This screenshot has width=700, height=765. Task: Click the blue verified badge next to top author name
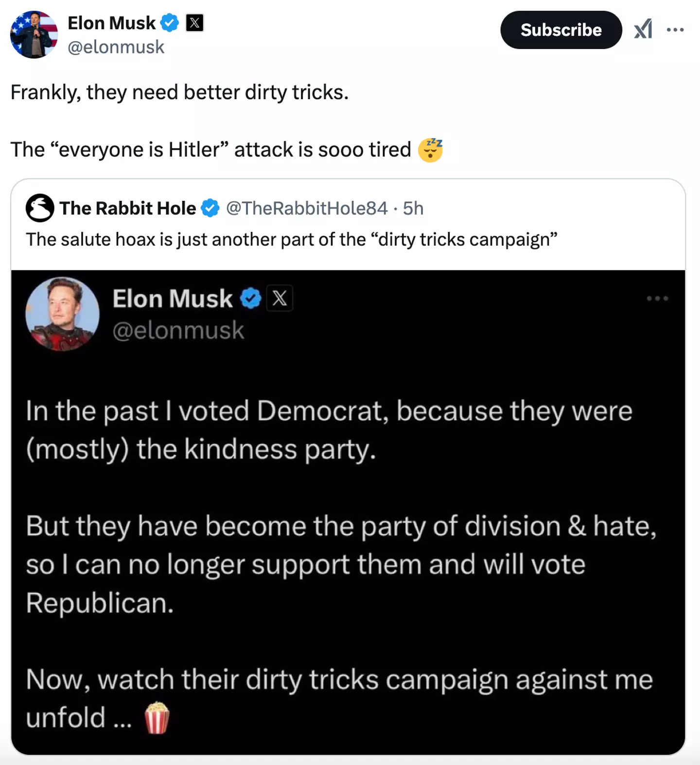click(170, 23)
